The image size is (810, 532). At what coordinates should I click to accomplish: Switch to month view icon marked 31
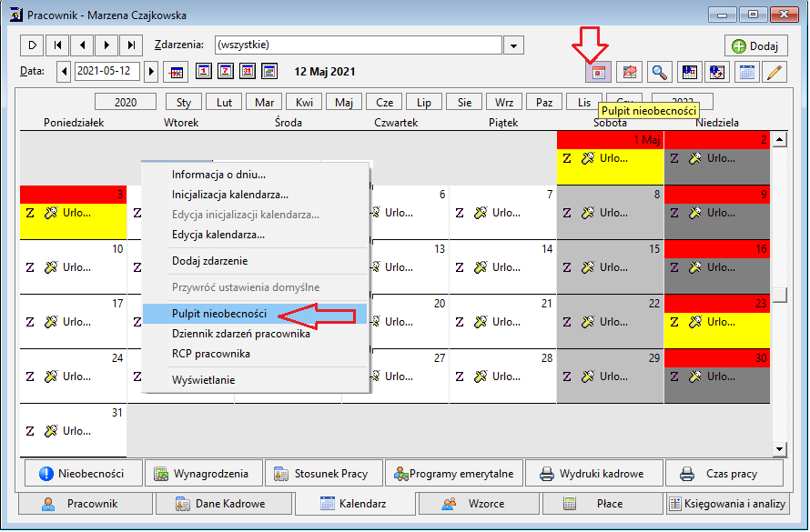pos(248,71)
